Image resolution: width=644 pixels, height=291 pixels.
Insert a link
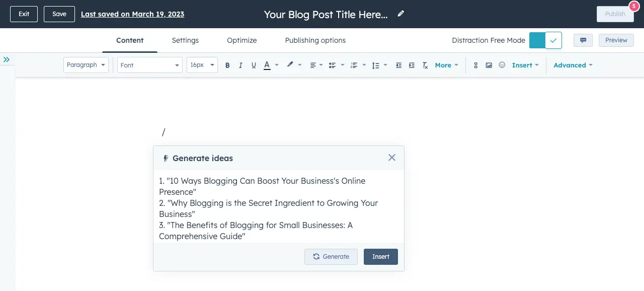[475, 65]
